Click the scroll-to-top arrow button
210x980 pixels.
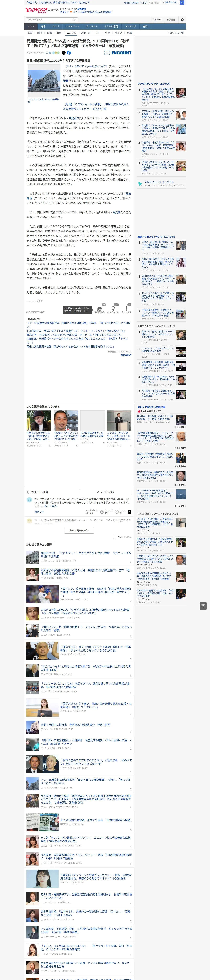(x=203, y=606)
